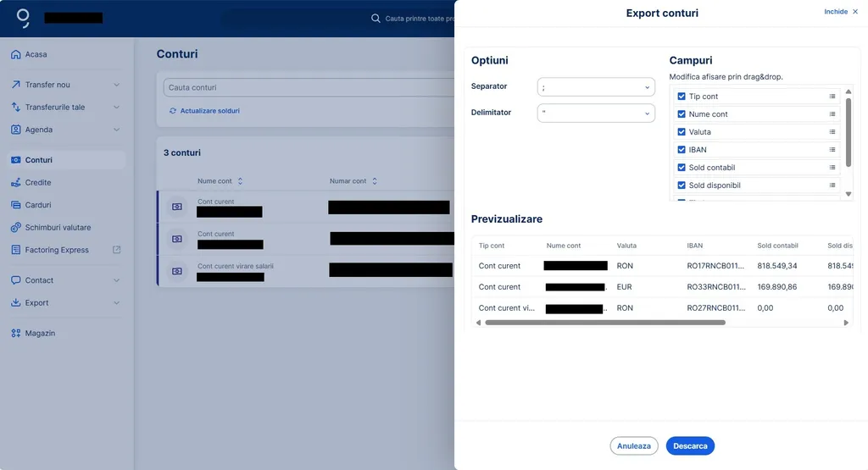
Task: Click the Acasa home icon
Action: (16, 54)
